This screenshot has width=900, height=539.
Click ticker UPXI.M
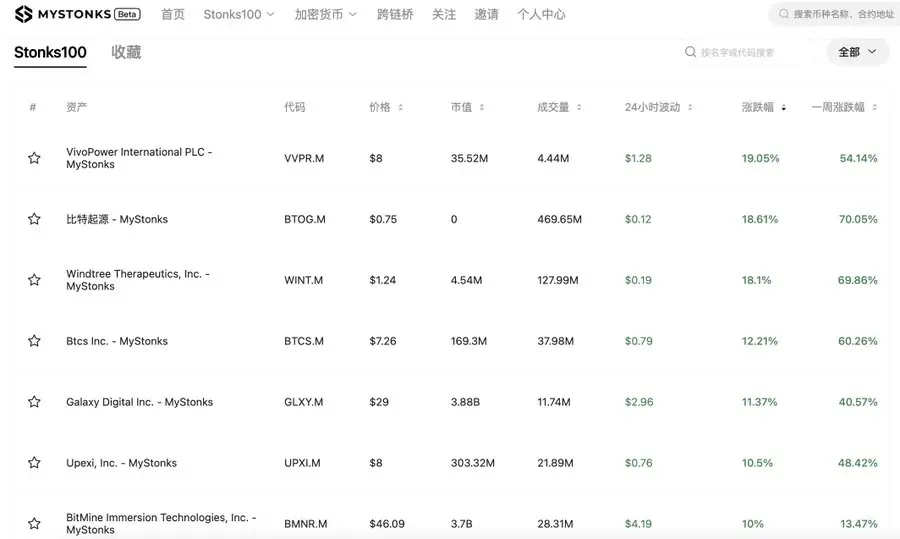point(302,463)
